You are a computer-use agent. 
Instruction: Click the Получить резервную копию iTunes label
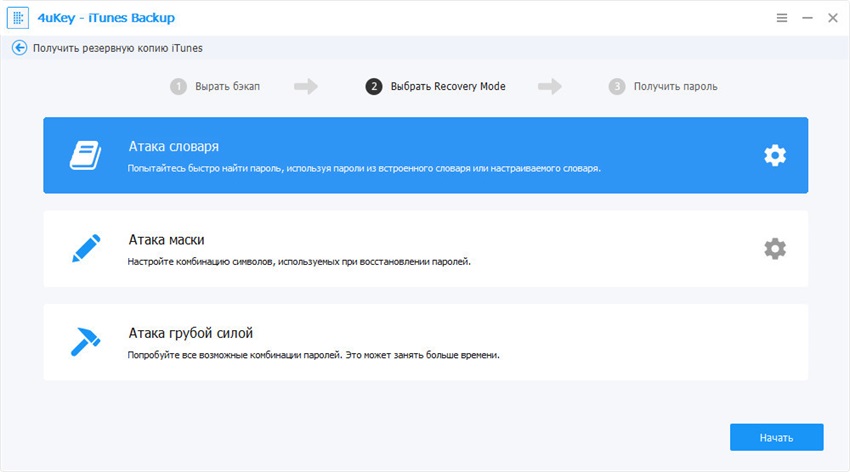pos(118,48)
